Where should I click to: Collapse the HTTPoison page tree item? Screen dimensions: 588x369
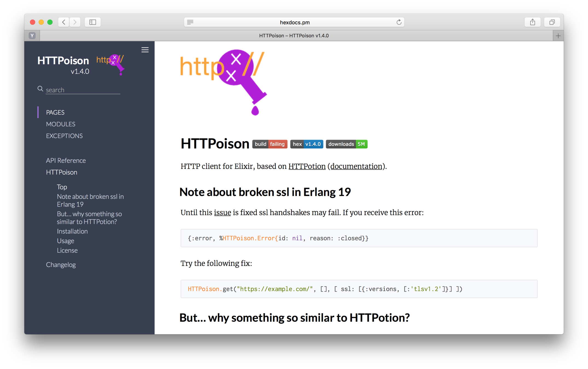(x=62, y=172)
